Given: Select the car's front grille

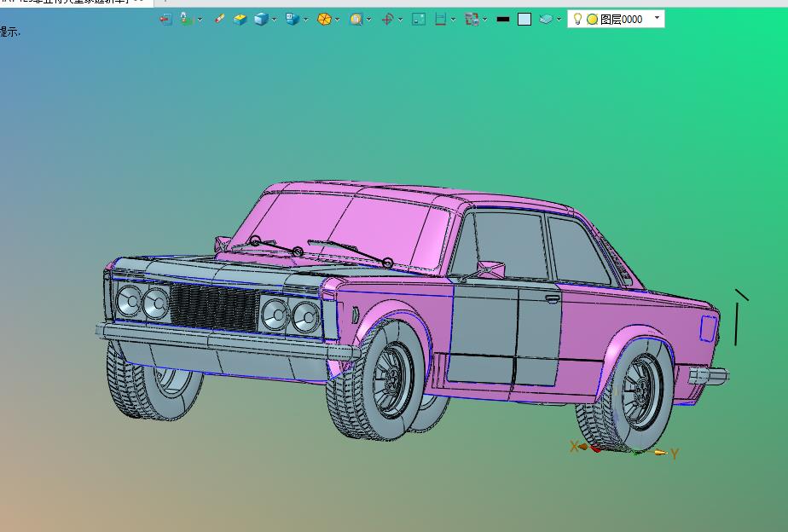Looking at the screenshot, I should point(215,307).
